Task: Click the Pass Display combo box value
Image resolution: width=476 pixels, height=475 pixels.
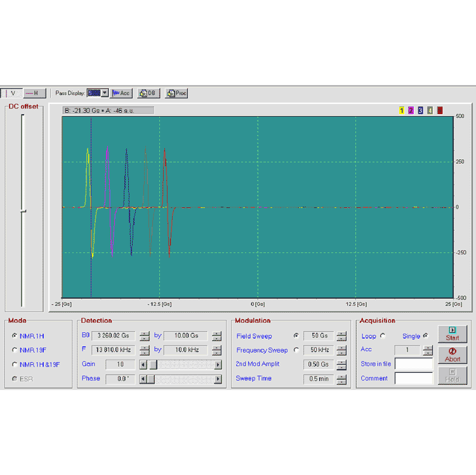Action: click(x=94, y=93)
